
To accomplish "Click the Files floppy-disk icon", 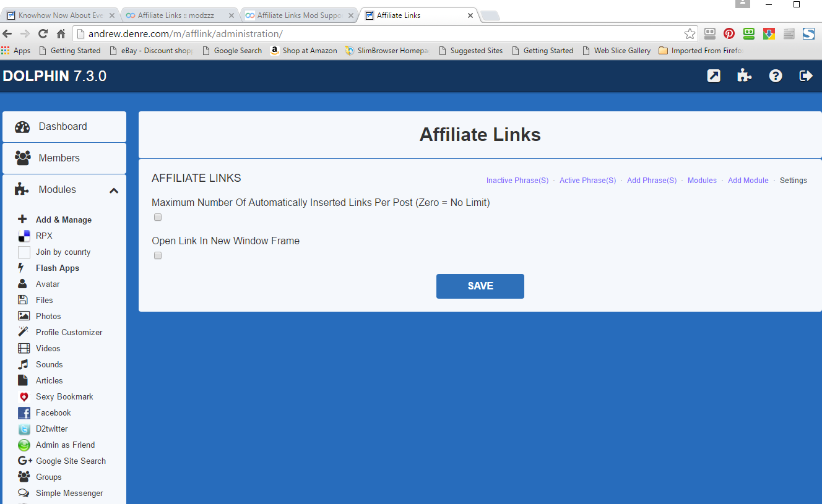I will [23, 300].
